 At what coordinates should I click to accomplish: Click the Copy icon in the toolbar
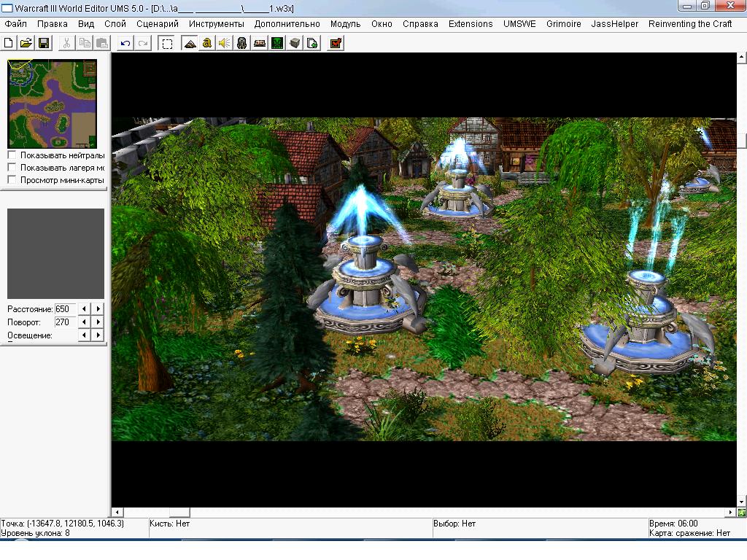tap(85, 43)
